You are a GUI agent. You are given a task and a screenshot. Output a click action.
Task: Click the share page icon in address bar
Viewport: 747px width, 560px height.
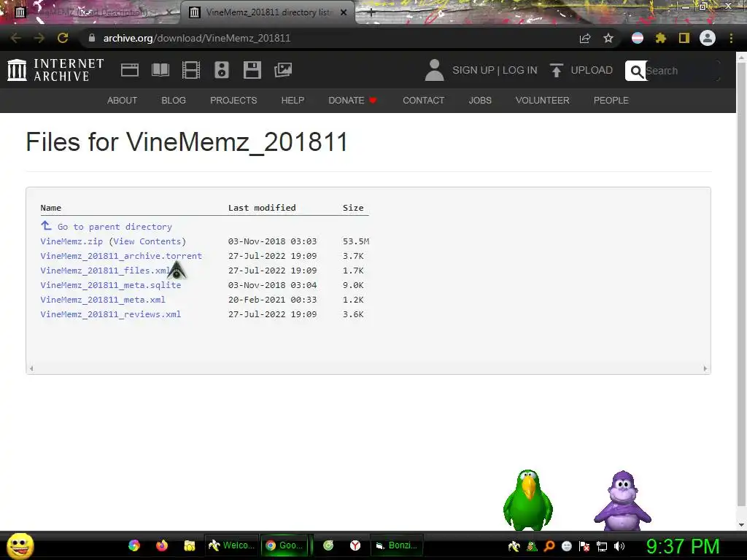(x=584, y=38)
